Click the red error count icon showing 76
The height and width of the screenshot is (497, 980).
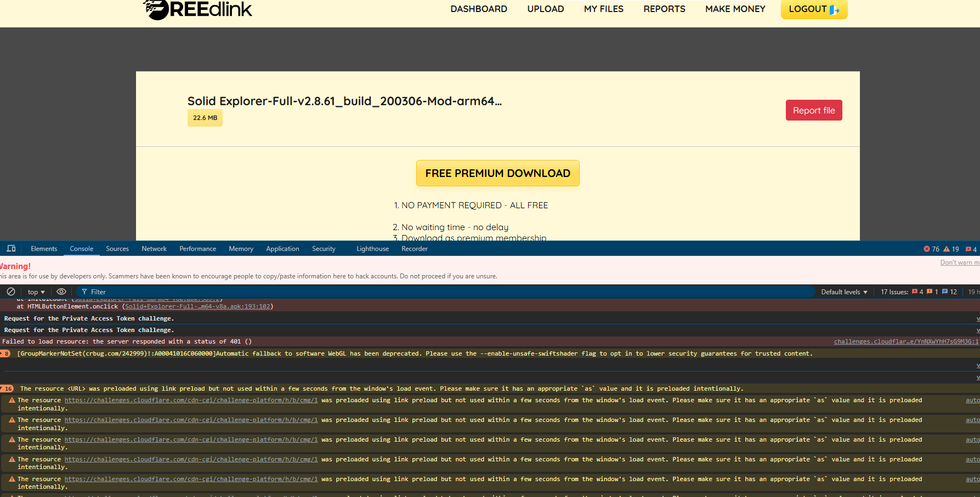927,249
